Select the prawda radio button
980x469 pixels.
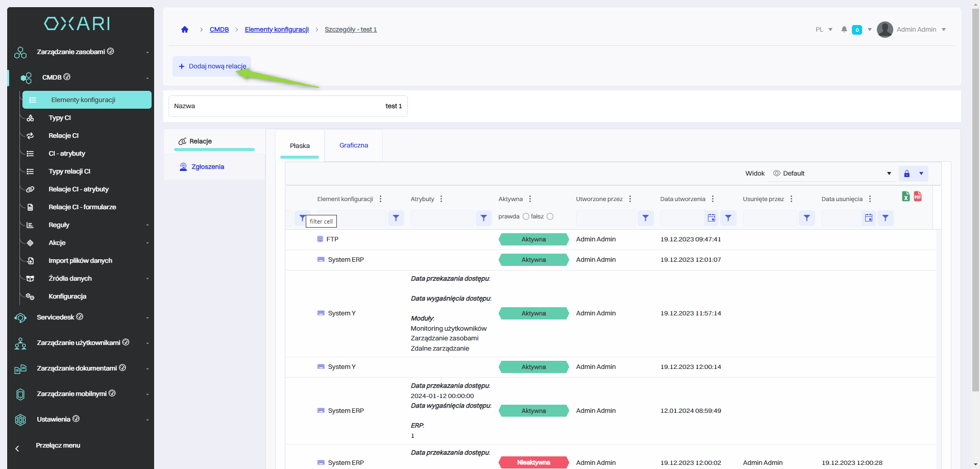click(526, 216)
